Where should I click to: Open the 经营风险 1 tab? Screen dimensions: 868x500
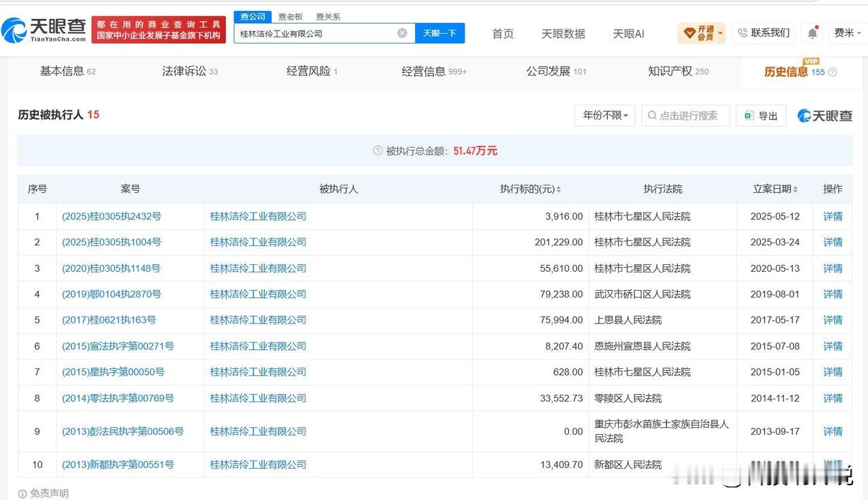point(312,71)
